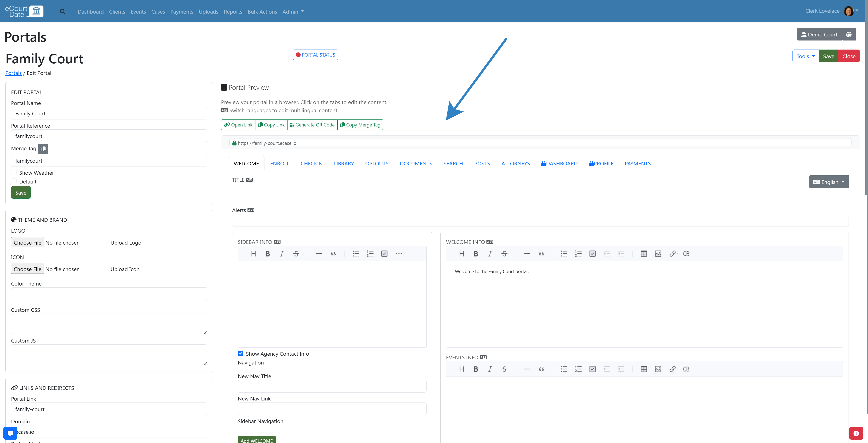Open Bulk Actions in top navigation
The image size is (868, 443).
point(262,12)
